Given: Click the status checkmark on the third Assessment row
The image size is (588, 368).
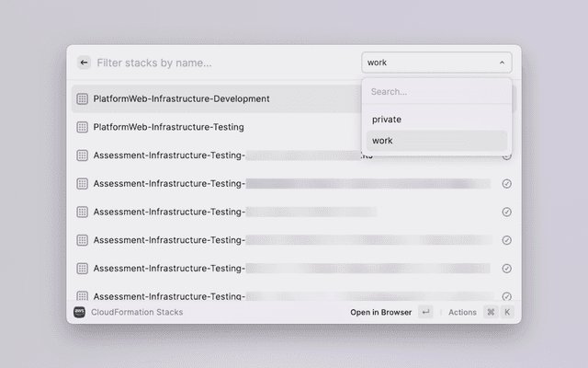Looking at the screenshot, I should (x=506, y=212).
